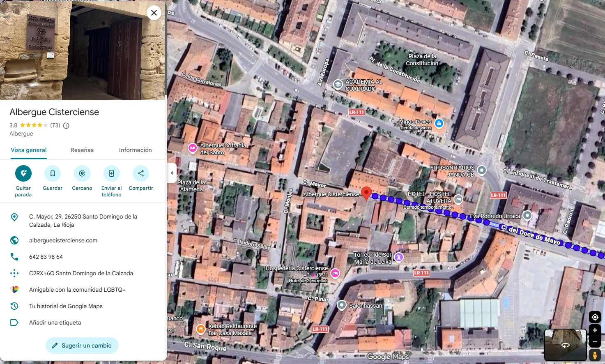Click the Google Maps history clock icon
The width and height of the screenshot is (605, 364).
[x=14, y=306]
